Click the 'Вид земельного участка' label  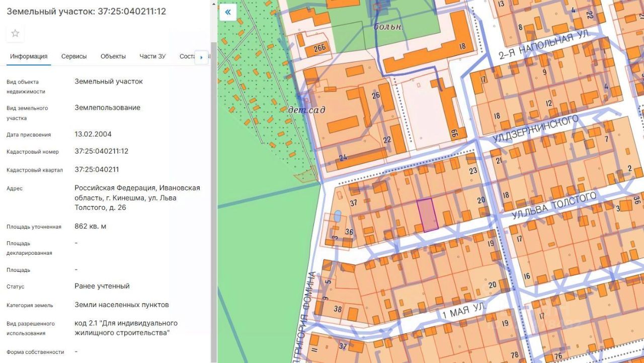[x=27, y=113]
